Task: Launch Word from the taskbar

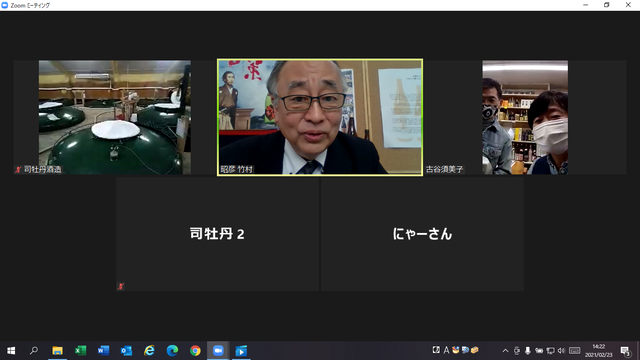Action: (103, 351)
